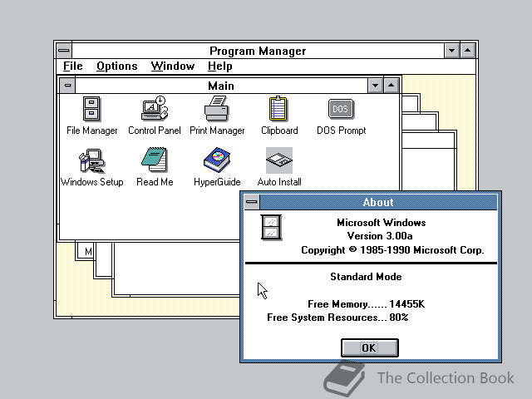Image resolution: width=532 pixels, height=399 pixels.
Task: Select the Read Me notepad icon
Action: point(155,160)
